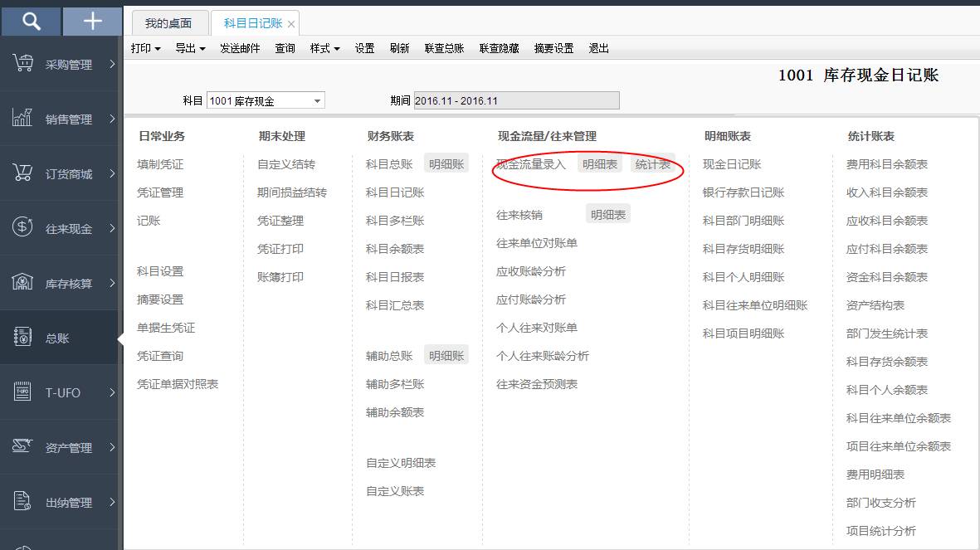This screenshot has height=550, width=980.
Task: Open the 样式 dropdown
Action: click(324, 48)
